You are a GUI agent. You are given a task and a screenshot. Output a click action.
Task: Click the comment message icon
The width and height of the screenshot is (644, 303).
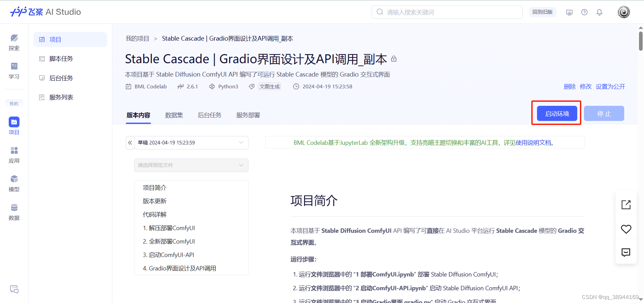[626, 252]
